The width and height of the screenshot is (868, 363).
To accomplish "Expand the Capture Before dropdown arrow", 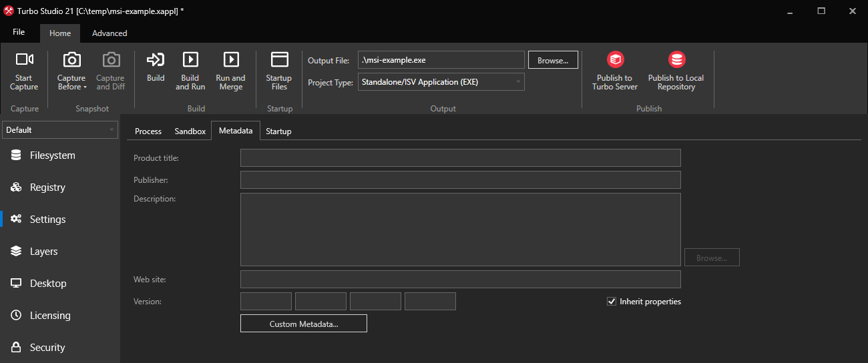I will click(85, 87).
